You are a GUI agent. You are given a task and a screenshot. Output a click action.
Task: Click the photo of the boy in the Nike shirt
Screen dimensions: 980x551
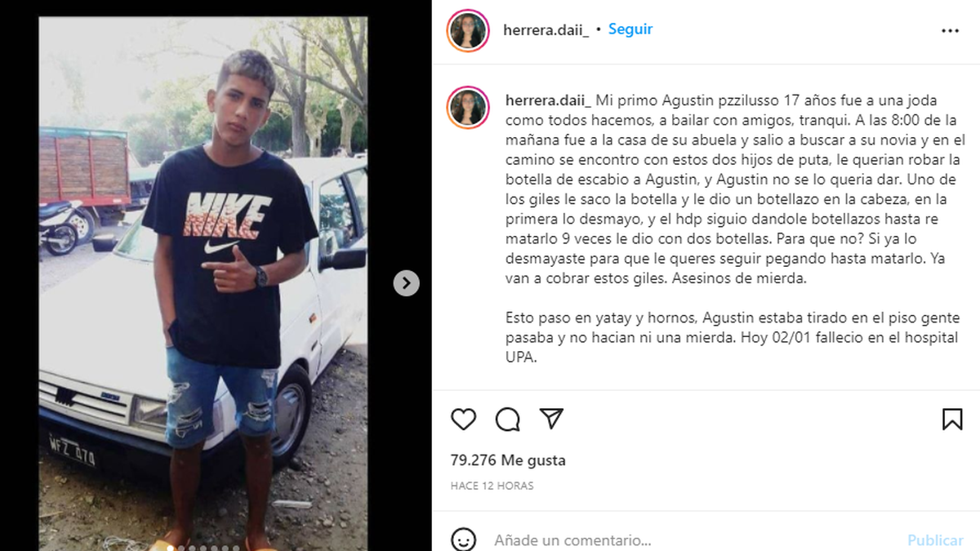point(203,284)
